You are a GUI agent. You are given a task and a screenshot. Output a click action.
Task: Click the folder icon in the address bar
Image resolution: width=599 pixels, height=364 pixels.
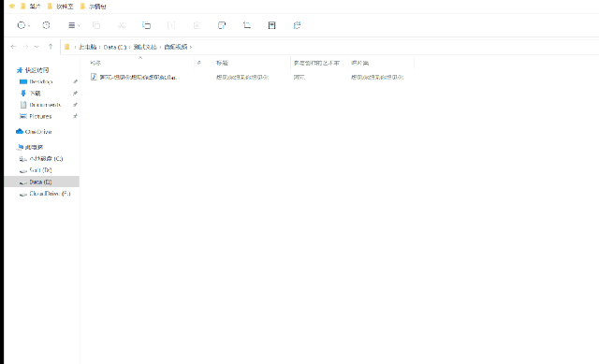(x=67, y=47)
